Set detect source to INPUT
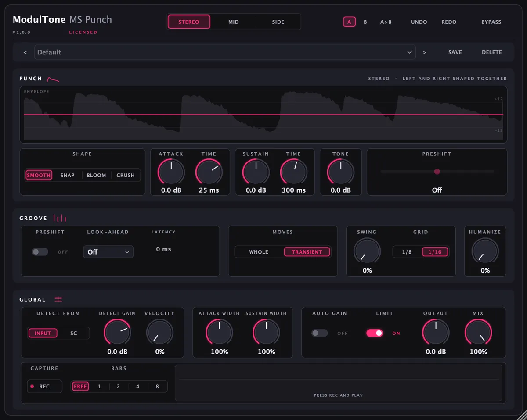This screenshot has height=420, width=527. point(43,334)
